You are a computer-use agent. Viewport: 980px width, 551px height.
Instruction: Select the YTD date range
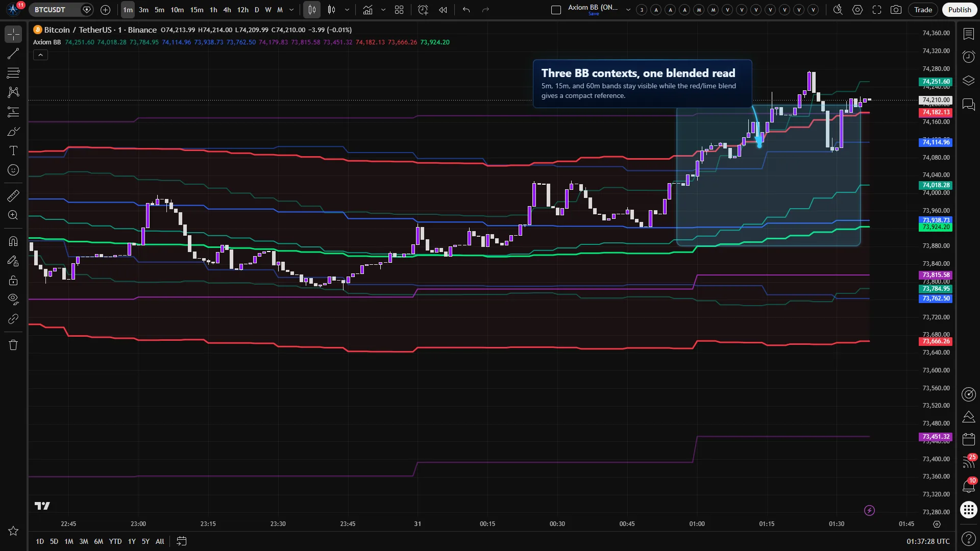click(115, 541)
